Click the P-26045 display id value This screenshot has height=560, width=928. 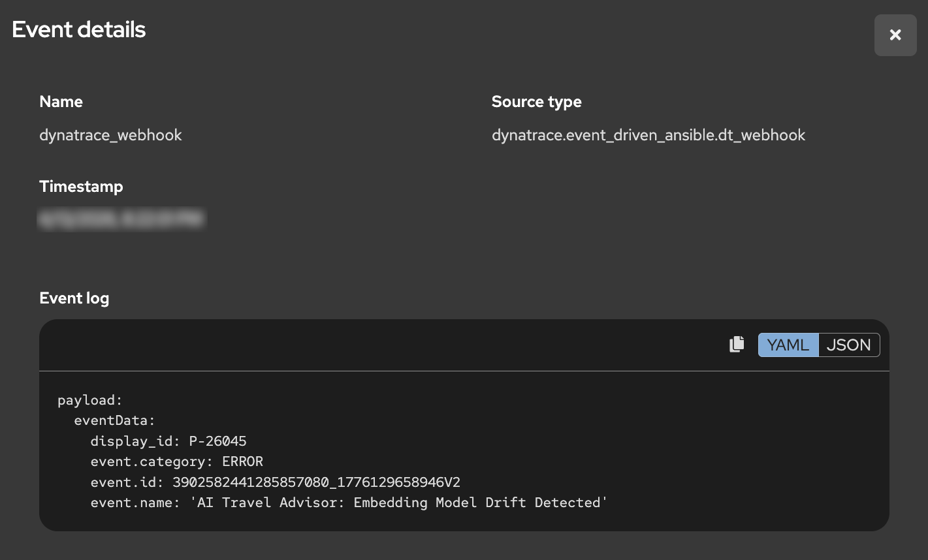point(217,441)
